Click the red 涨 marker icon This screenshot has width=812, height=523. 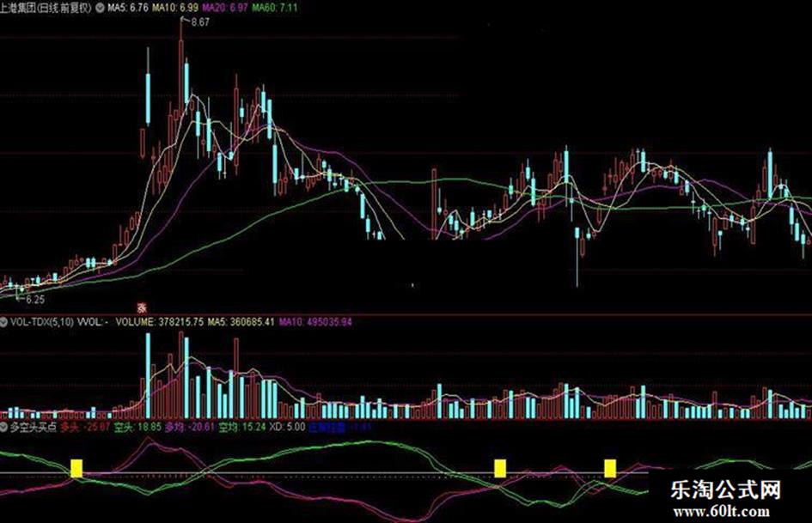(142, 308)
